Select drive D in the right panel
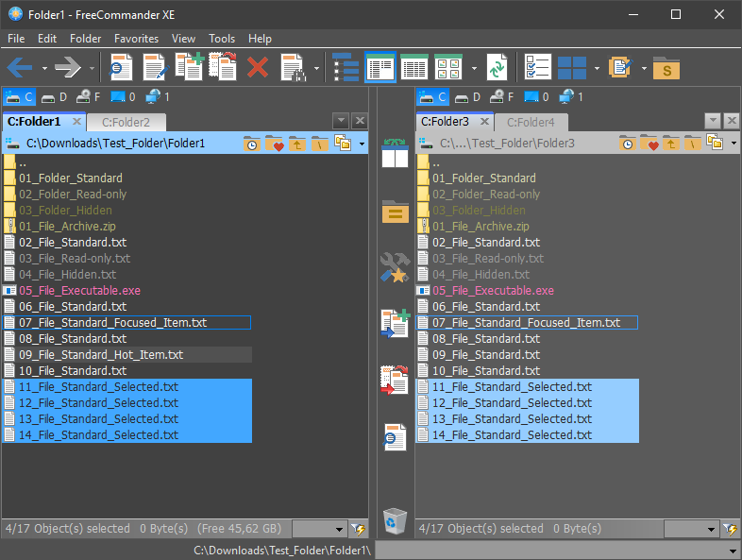 (467, 97)
